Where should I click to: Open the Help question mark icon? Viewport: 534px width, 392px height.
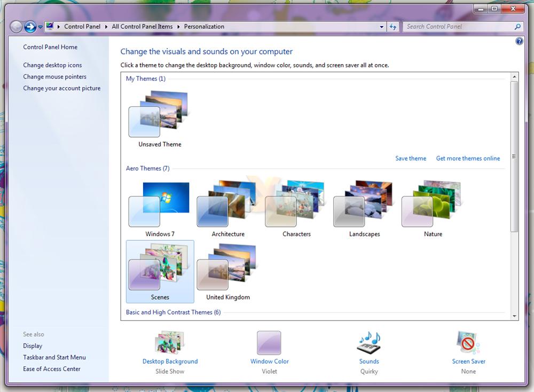click(519, 42)
